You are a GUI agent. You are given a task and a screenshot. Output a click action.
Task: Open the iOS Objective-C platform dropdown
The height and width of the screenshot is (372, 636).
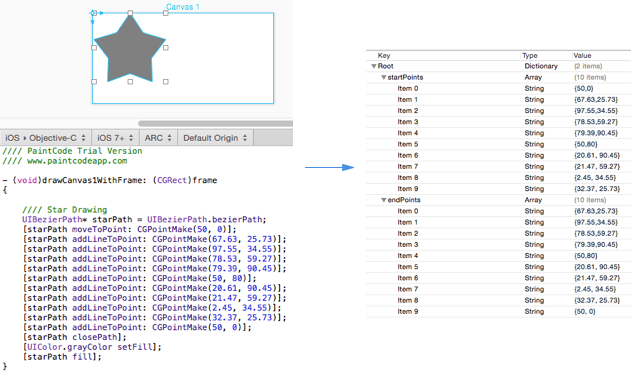click(x=45, y=138)
